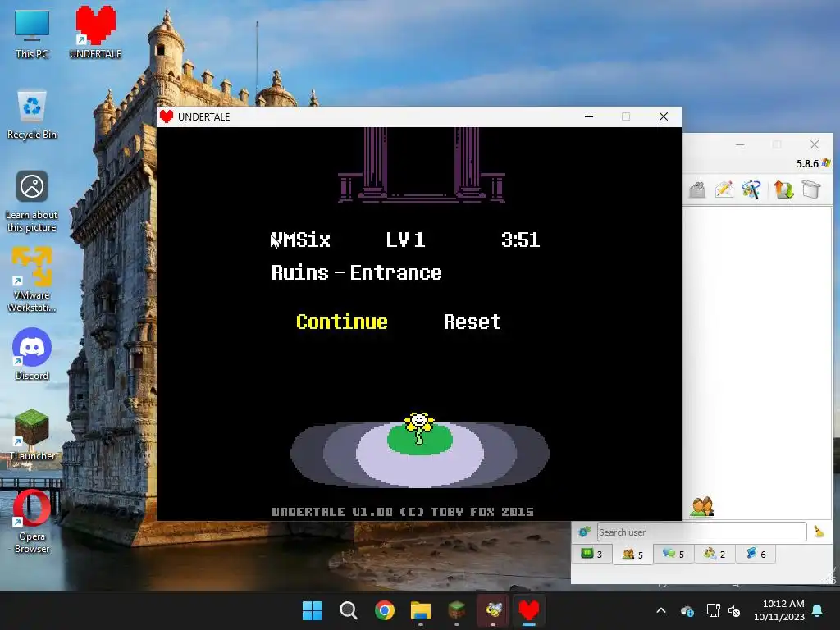The height and width of the screenshot is (630, 840).
Task: Open the Minecraft block icon in taskbar
Action: (x=456, y=610)
